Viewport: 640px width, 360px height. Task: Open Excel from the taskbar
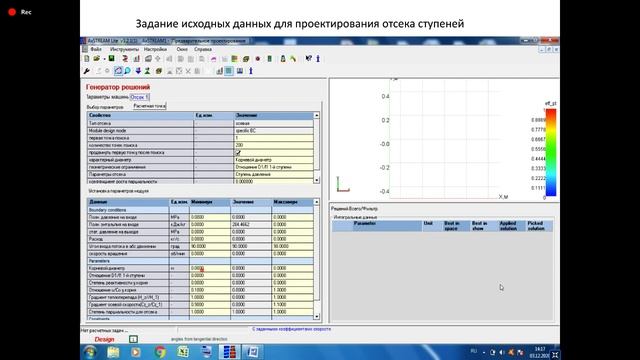point(183,352)
